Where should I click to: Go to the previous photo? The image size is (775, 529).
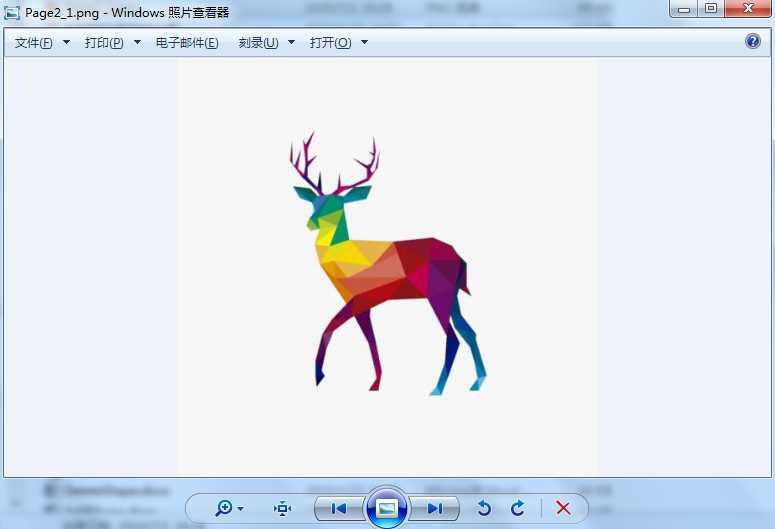[339, 508]
